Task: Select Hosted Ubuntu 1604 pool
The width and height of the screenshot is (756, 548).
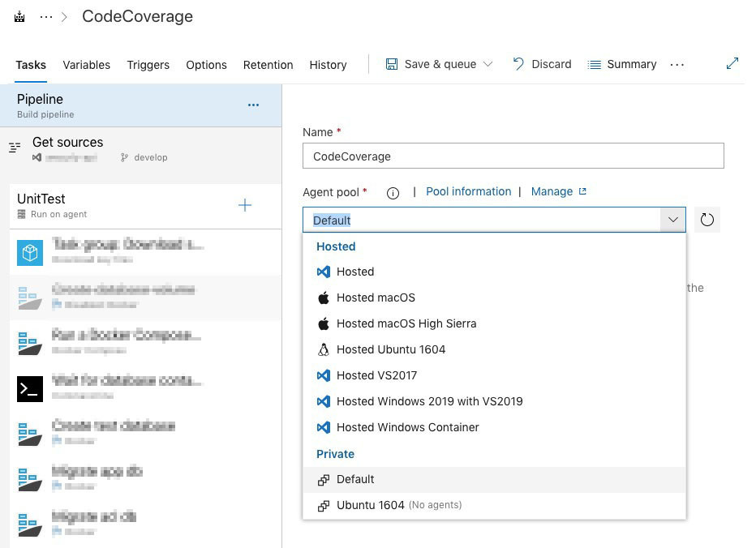Action: pyautogui.click(x=494, y=349)
